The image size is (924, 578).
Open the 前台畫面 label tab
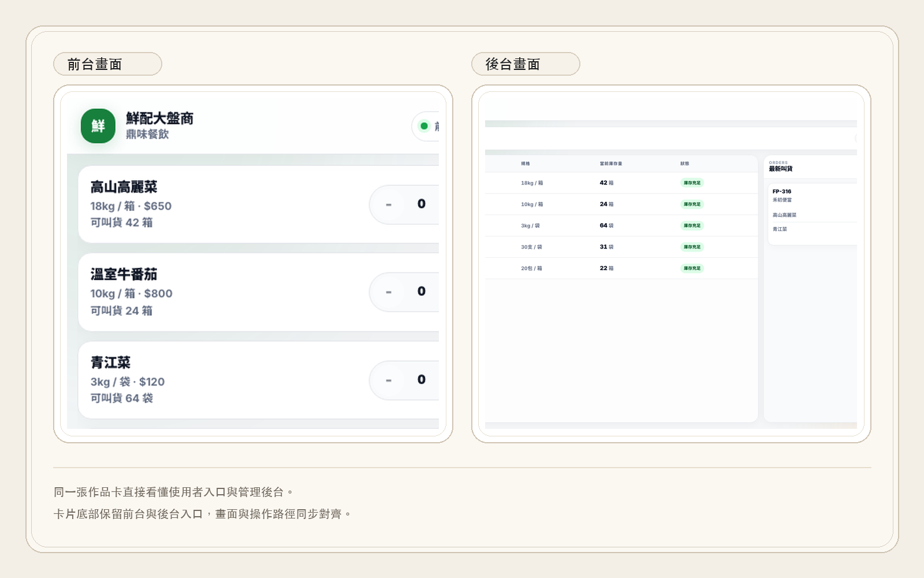107,64
